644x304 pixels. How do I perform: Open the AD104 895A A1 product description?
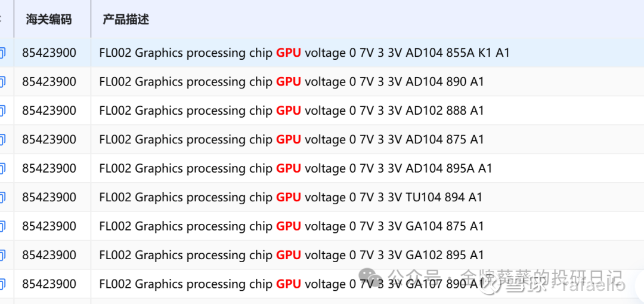click(x=296, y=168)
